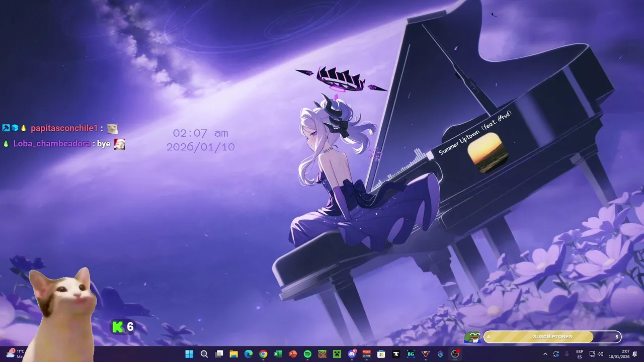The width and height of the screenshot is (644, 362).
Task: Open the red-white shield mask taskbar icon
Action: [x=426, y=354]
